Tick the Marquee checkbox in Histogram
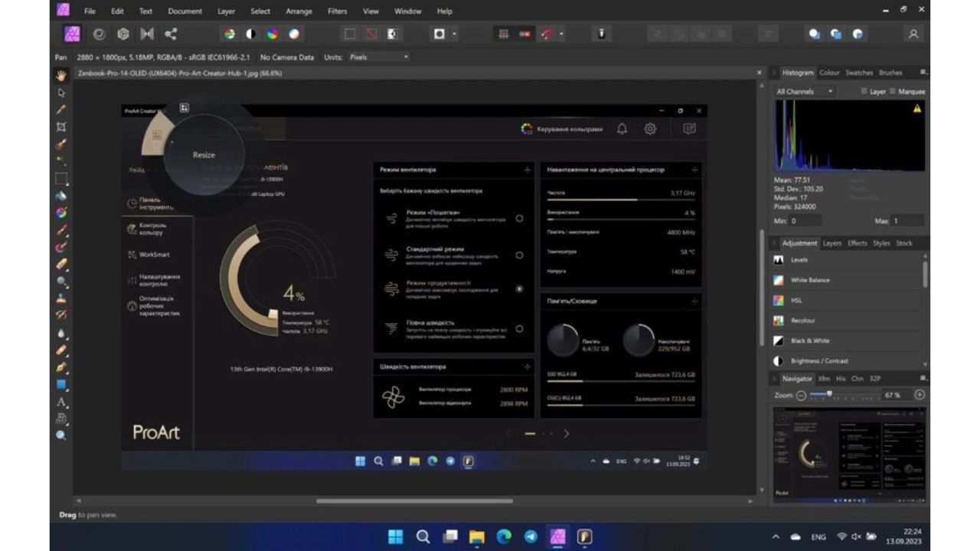Viewport: 980px width, 551px height. (893, 91)
